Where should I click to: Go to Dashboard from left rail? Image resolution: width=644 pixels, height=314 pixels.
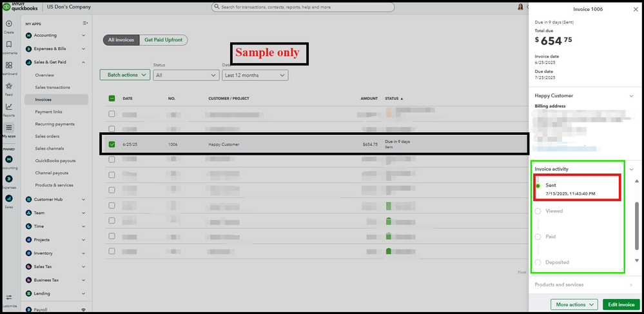(8, 65)
